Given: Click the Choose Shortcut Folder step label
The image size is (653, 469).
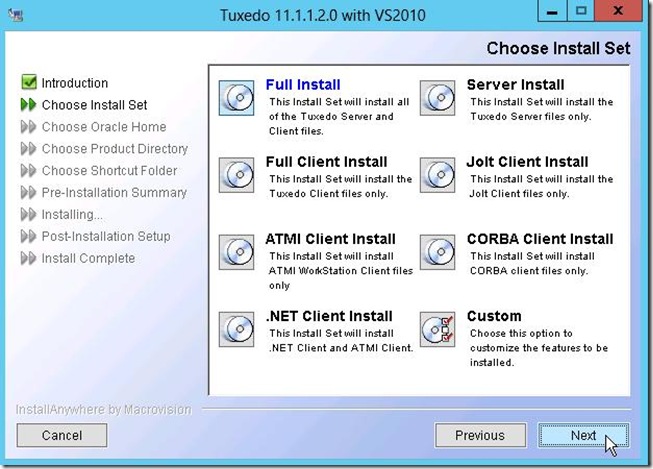Looking at the screenshot, I should [110, 170].
